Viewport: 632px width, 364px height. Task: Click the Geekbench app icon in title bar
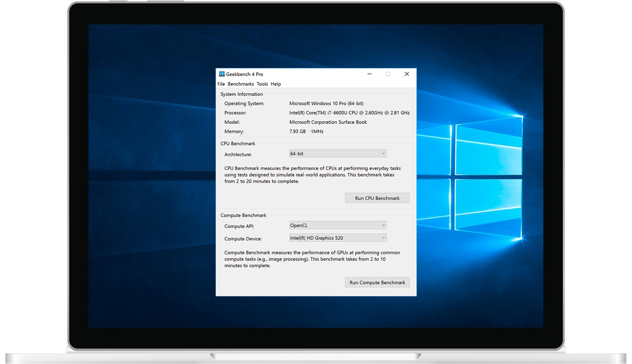click(222, 74)
